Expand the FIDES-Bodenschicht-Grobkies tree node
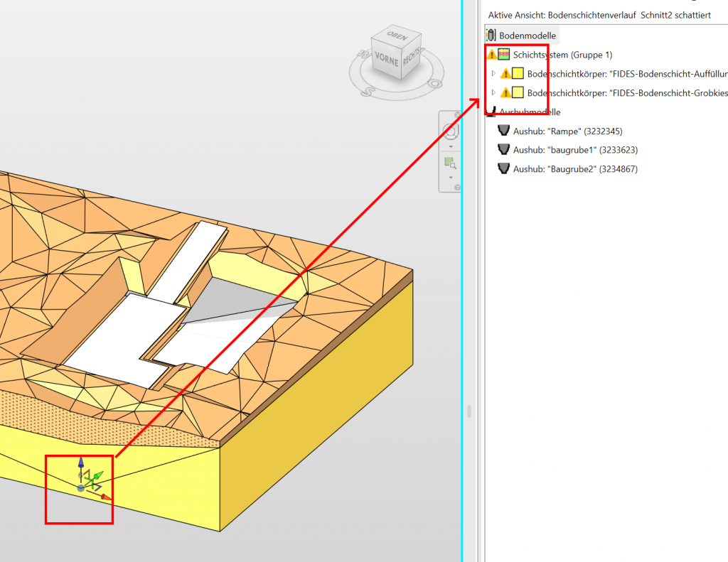The image size is (728, 562). [x=493, y=92]
